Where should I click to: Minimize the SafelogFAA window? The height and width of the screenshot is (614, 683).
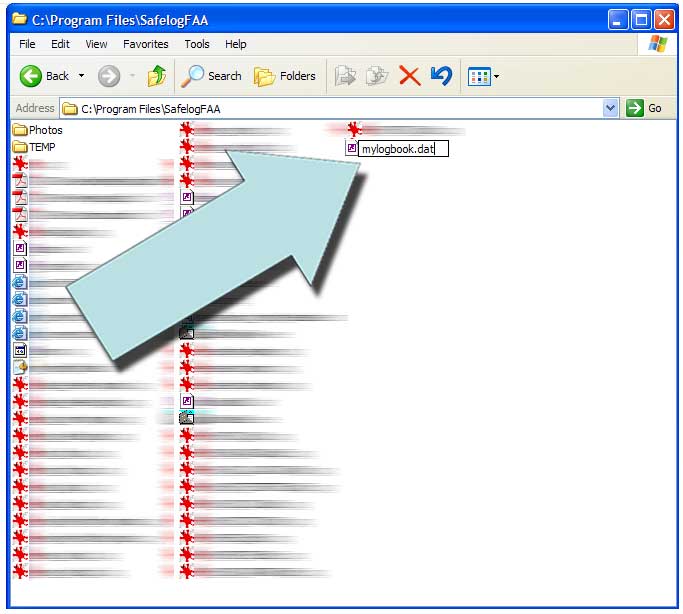click(617, 20)
